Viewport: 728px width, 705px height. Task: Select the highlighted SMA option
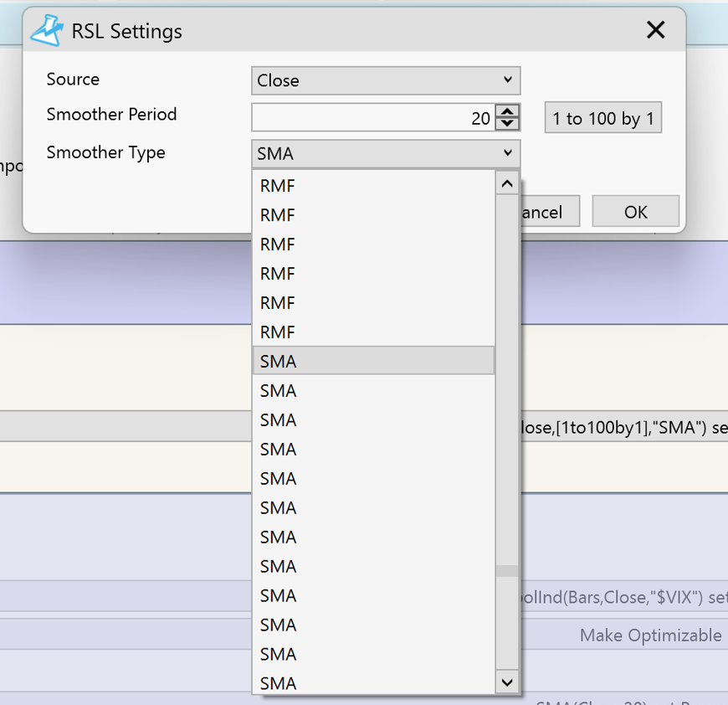[x=373, y=362]
